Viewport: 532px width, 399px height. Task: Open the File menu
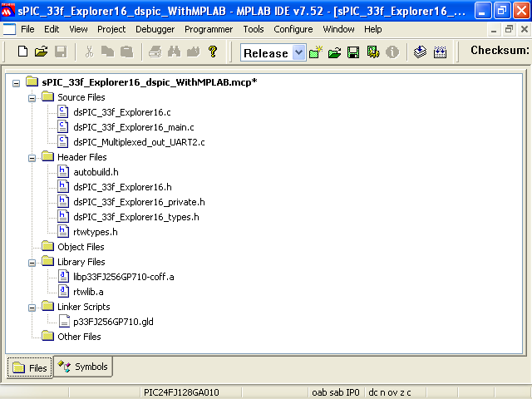click(x=27, y=30)
